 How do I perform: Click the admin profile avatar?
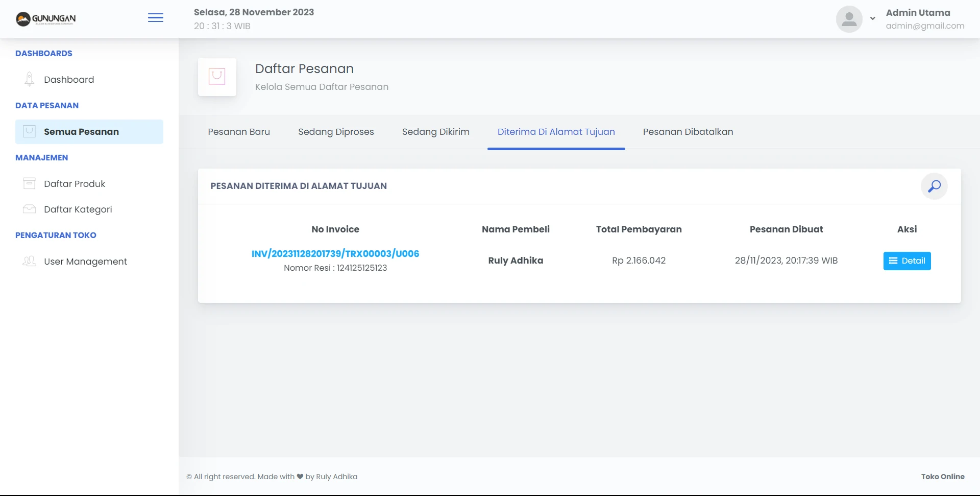[849, 19]
